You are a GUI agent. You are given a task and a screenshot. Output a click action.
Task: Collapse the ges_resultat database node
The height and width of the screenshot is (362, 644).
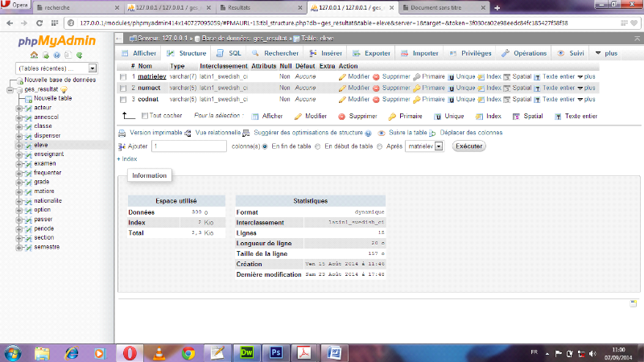[x=10, y=90]
